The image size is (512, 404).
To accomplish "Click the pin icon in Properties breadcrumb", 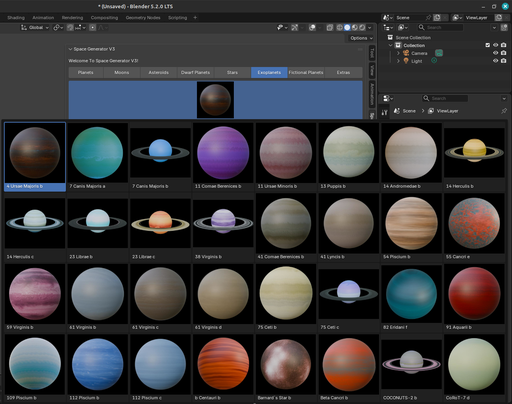I will 504,111.
